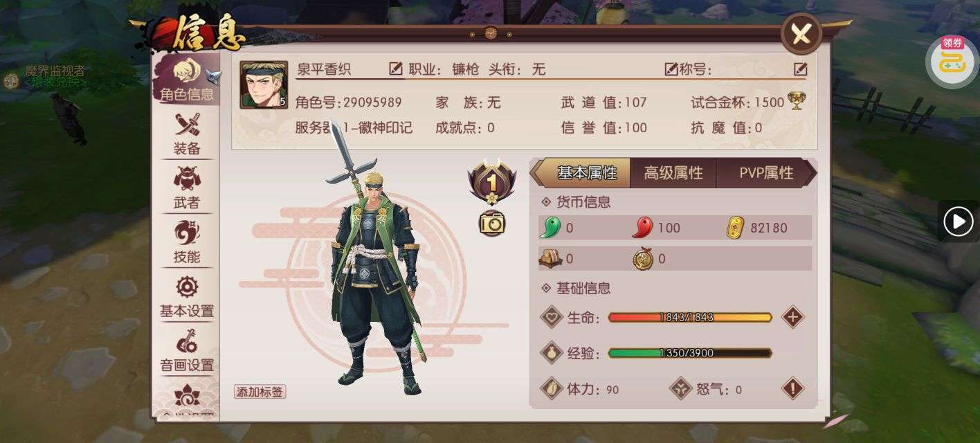The height and width of the screenshot is (443, 980).
Task: Switch to the PVP属性 tab
Action: pyautogui.click(x=766, y=173)
